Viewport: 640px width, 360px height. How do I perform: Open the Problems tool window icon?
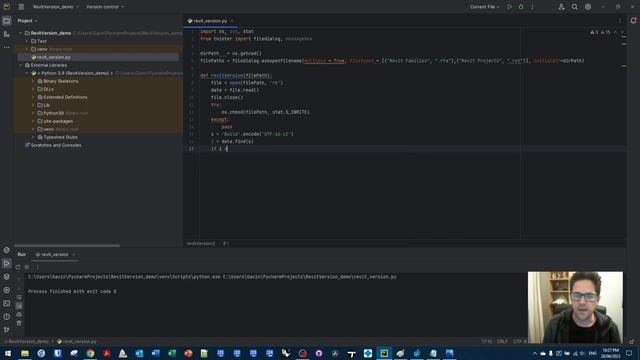(7, 317)
